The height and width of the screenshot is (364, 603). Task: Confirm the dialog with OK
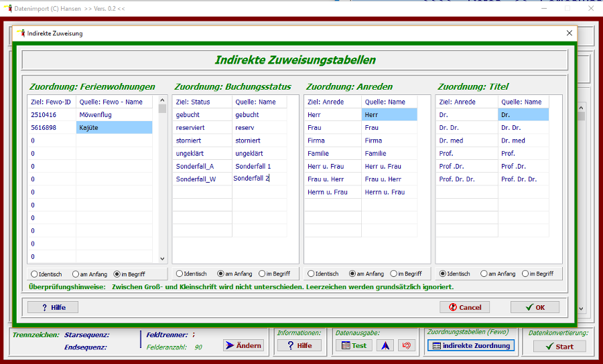pos(535,307)
